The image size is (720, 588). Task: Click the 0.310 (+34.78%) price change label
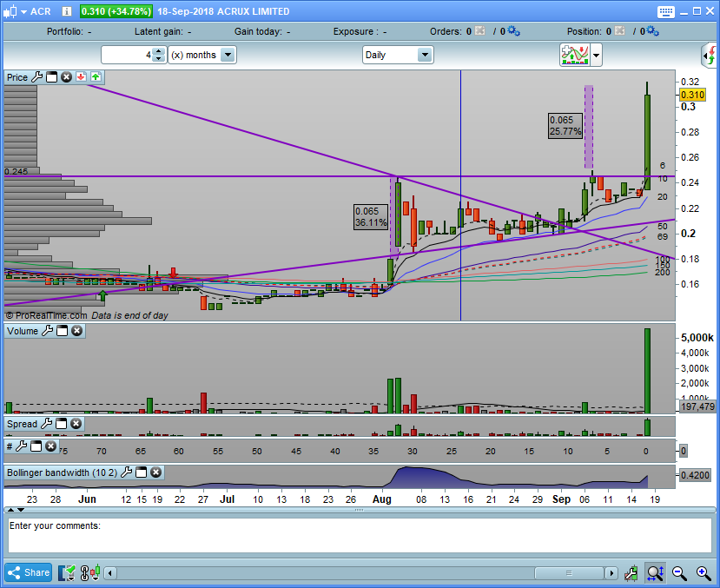click(116, 11)
